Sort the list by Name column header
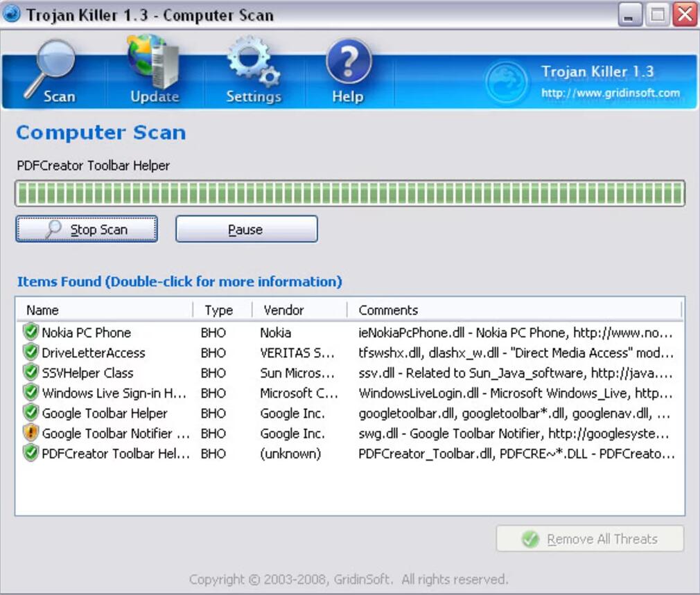This screenshot has width=700, height=595. coord(104,310)
